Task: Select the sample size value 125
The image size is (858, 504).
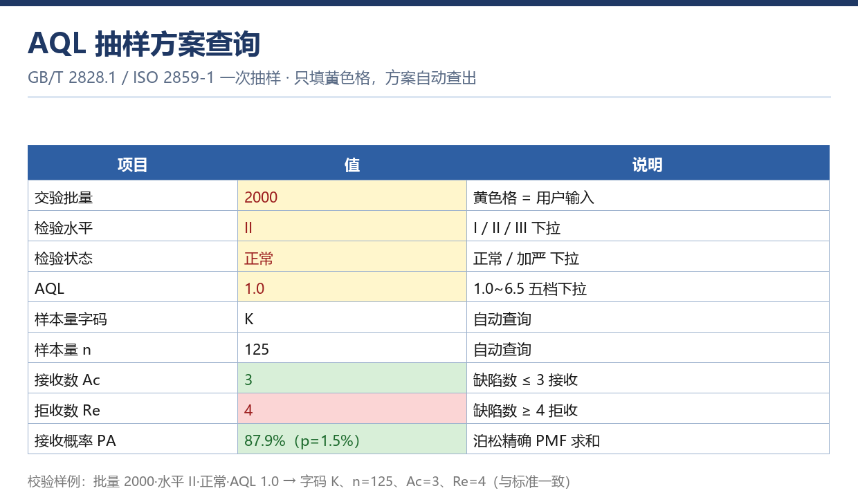Action: (352, 348)
